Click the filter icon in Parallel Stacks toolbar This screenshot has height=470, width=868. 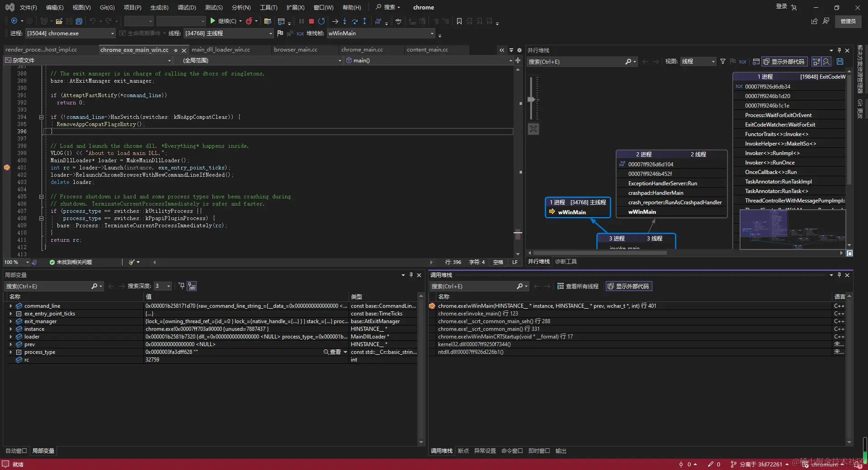723,61
